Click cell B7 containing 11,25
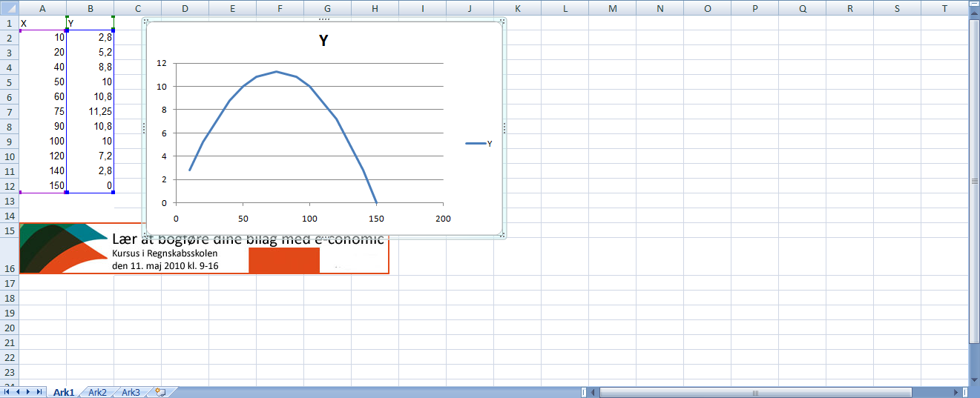 (90, 112)
